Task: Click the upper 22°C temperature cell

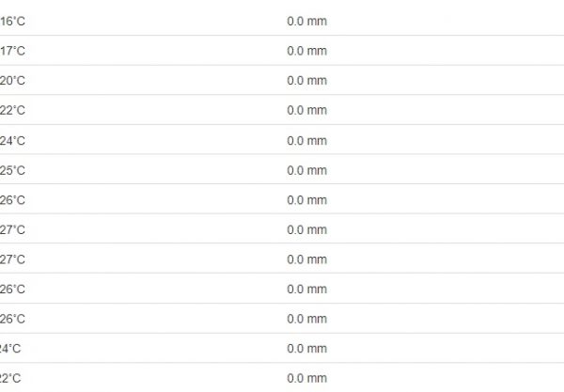Action: (12, 110)
